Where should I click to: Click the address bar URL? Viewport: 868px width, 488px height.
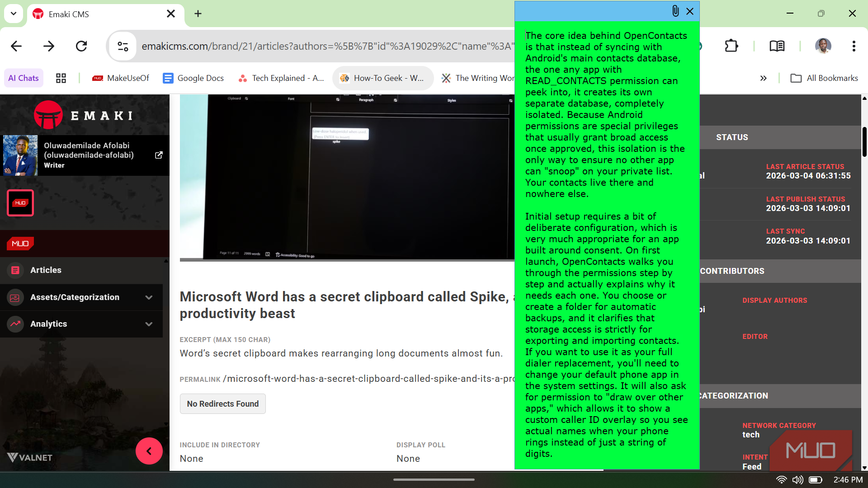pyautogui.click(x=328, y=46)
